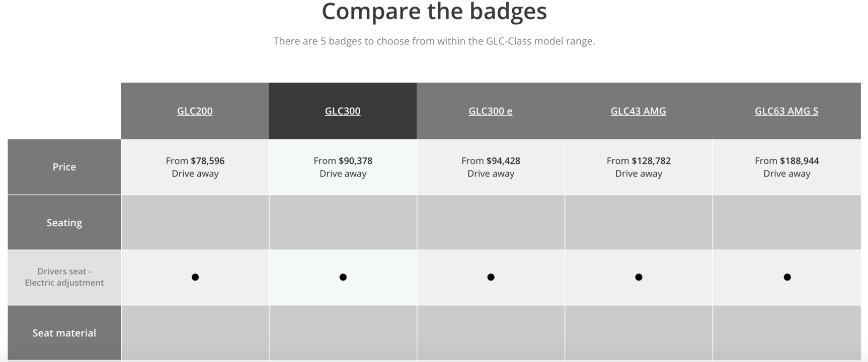Select the Price row header
The height and width of the screenshot is (362, 868).
click(64, 167)
